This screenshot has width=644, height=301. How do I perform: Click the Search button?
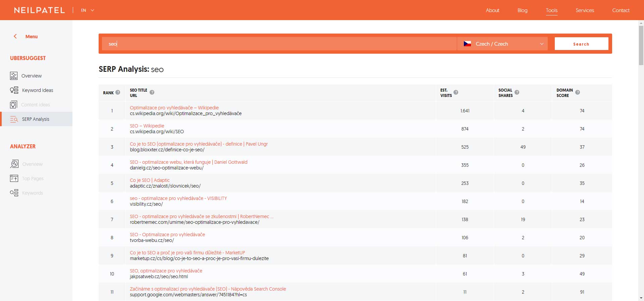[x=581, y=44]
